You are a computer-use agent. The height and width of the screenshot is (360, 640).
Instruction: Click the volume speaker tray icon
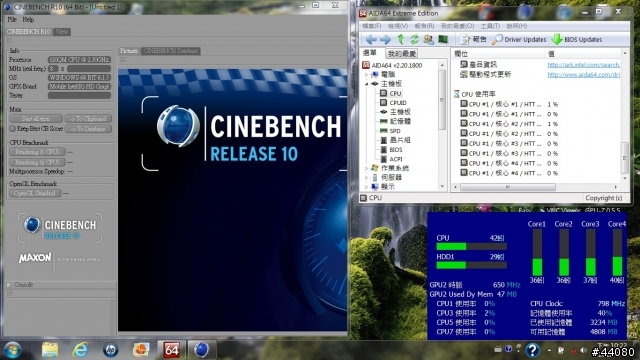(582, 350)
